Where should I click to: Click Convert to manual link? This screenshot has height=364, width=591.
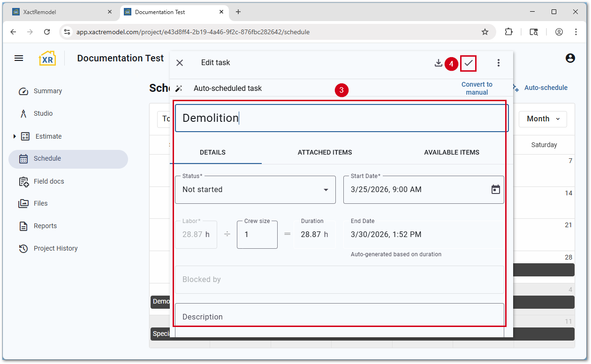tap(477, 88)
